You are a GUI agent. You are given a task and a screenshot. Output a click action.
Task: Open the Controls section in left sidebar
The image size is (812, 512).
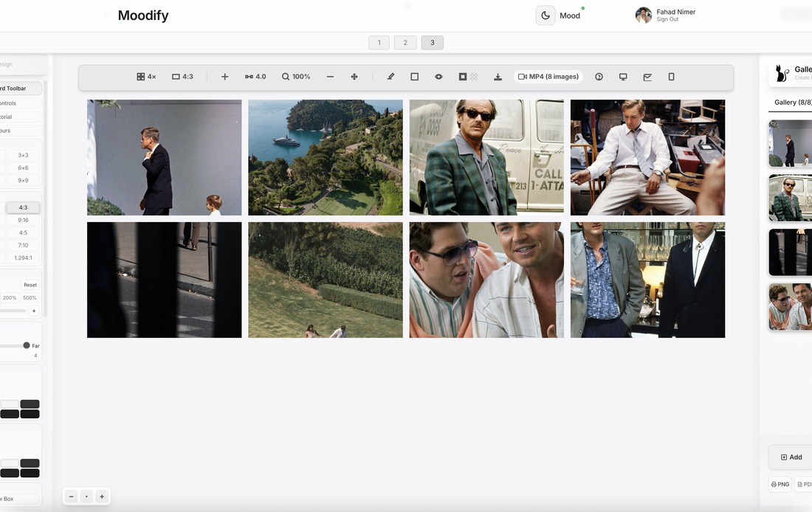(x=20, y=103)
